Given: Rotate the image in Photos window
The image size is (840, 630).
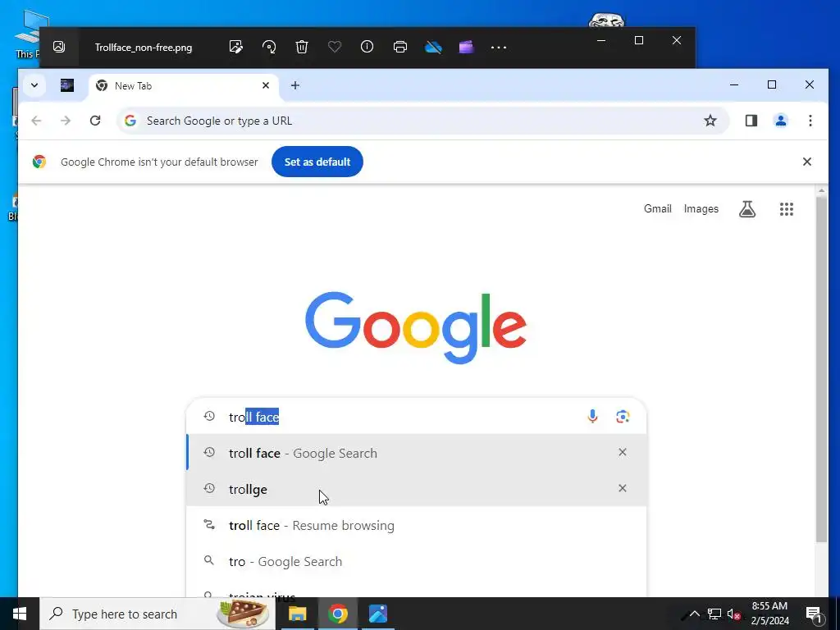Looking at the screenshot, I should pyautogui.click(x=269, y=47).
